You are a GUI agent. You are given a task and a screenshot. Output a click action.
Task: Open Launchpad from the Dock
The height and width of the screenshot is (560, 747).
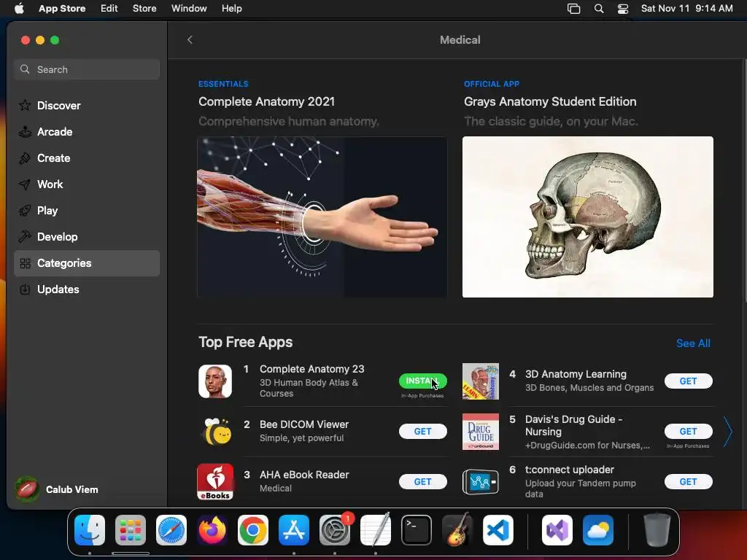[131, 530]
